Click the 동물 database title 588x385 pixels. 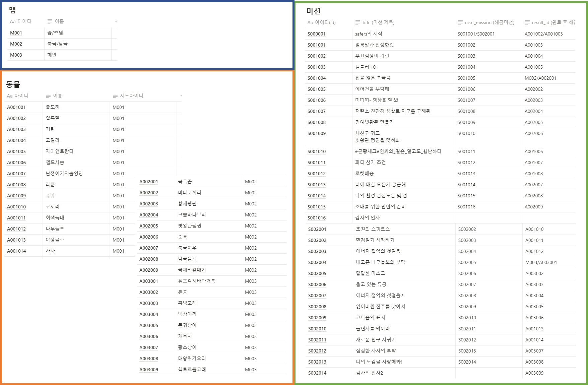(x=13, y=84)
